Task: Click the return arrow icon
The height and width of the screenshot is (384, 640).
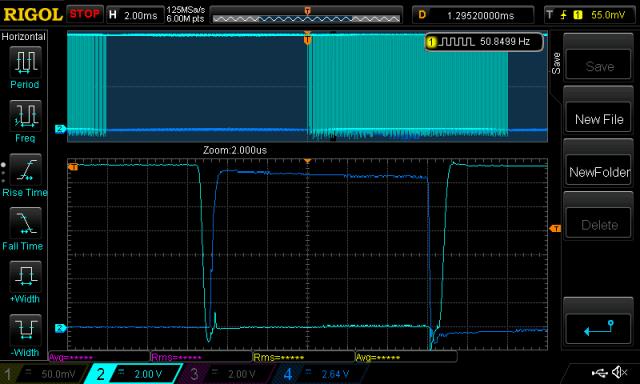Action: [599, 329]
